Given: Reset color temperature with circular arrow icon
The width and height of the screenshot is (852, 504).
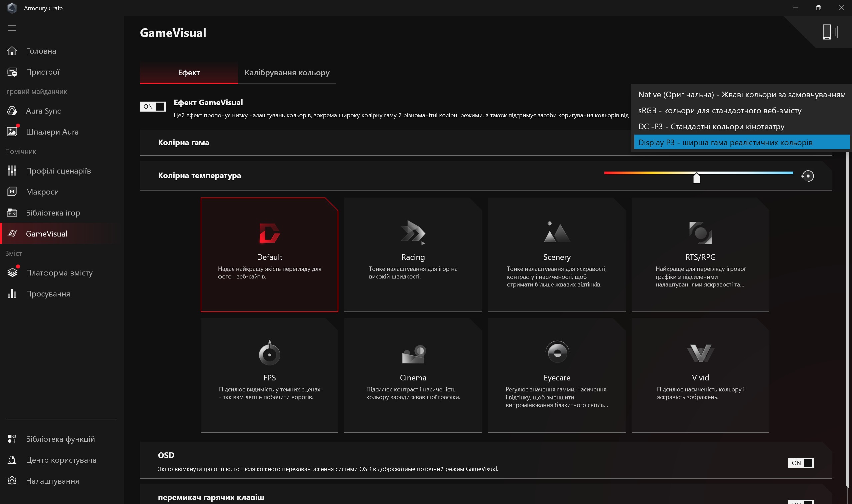Looking at the screenshot, I should [x=807, y=176].
